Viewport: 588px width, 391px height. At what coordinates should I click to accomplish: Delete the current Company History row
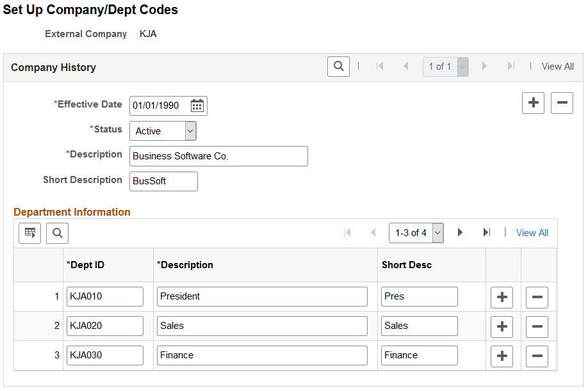coord(562,103)
